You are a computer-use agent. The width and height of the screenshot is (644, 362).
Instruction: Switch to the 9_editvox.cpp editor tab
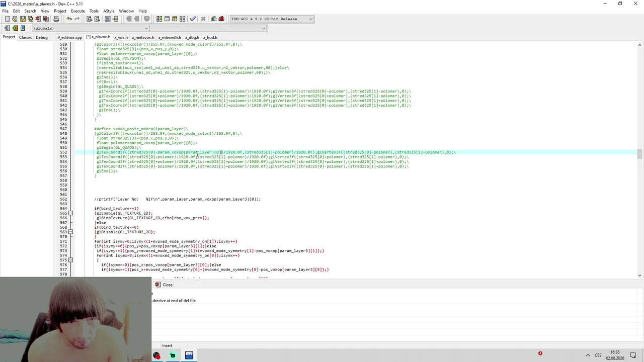(69, 37)
